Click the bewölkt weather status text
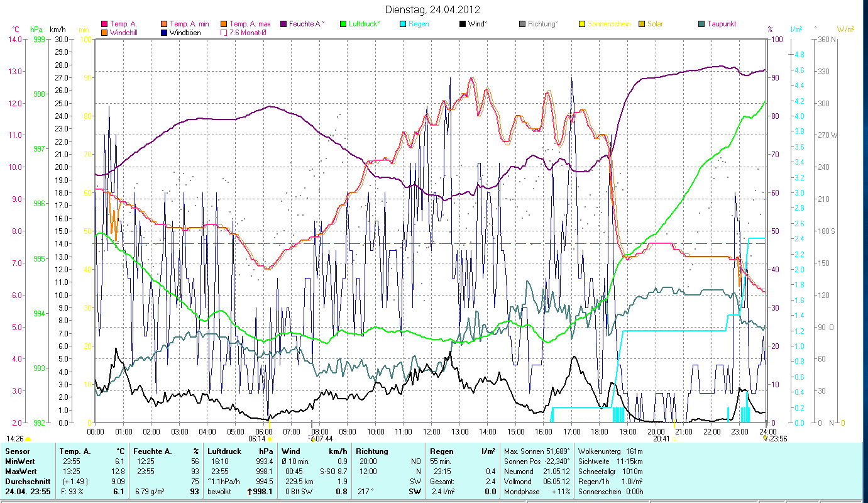This screenshot has width=868, height=503. 219,492
